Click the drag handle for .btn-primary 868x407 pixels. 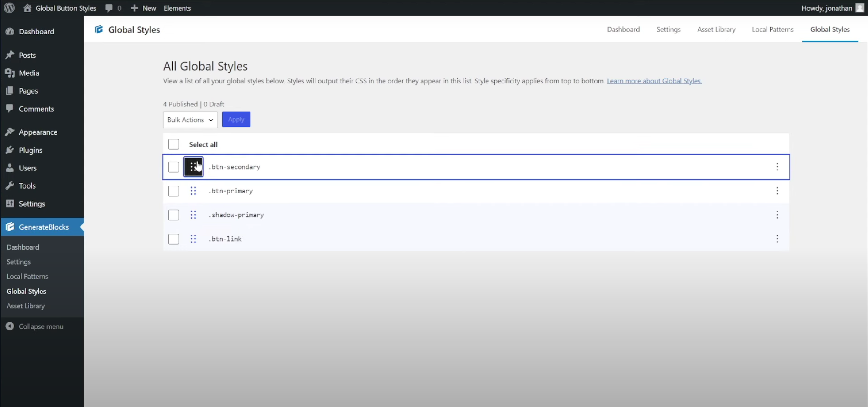[193, 191]
